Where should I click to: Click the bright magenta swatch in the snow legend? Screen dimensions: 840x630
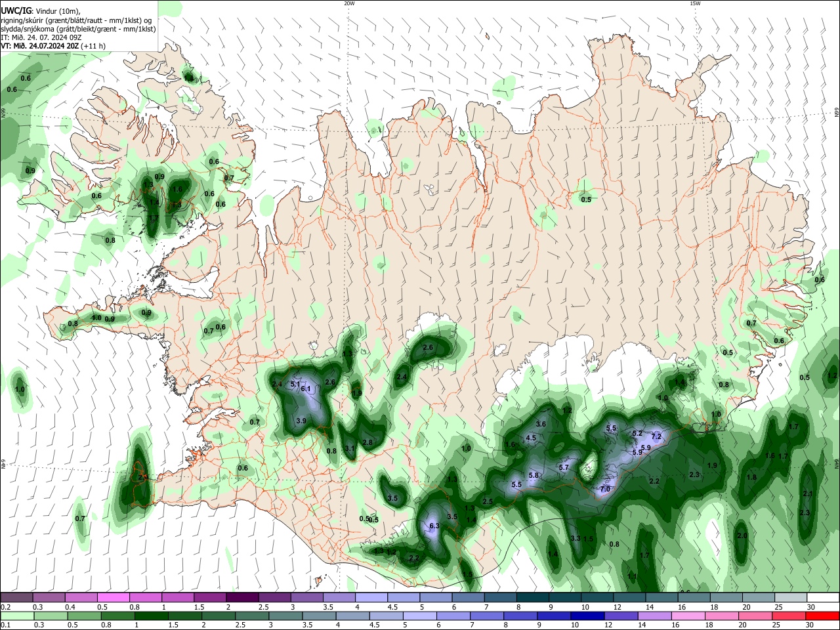click(113, 597)
